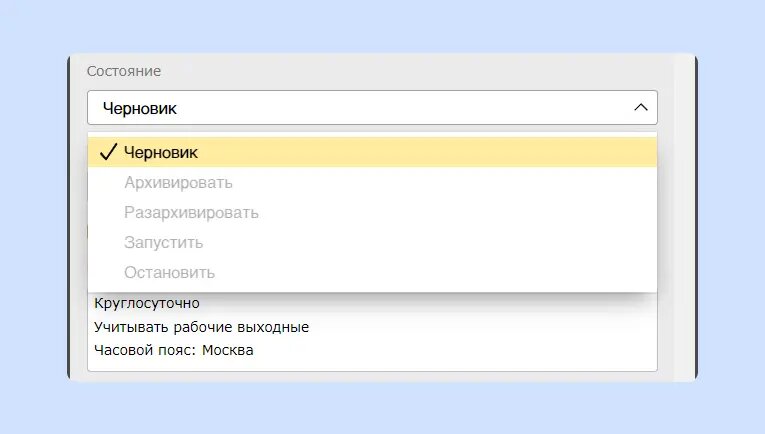Select the checked Черновик option
The width and height of the screenshot is (765, 434).
pos(372,152)
